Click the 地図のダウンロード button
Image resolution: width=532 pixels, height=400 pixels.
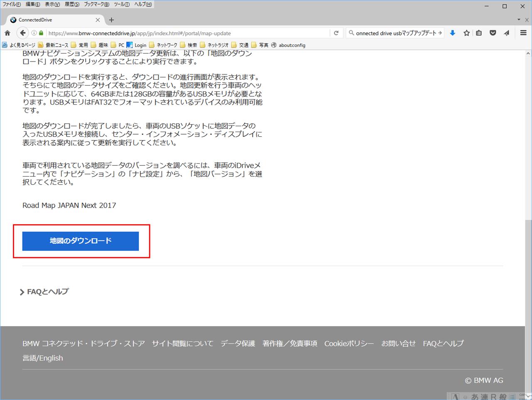tap(81, 241)
